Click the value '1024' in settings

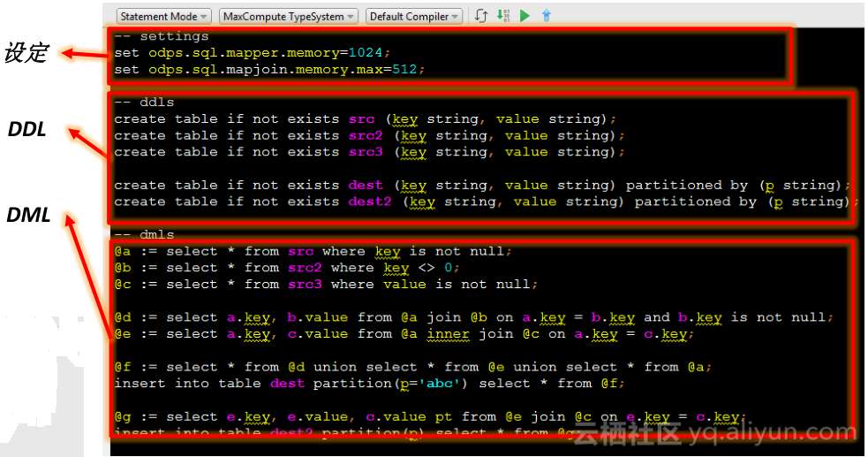(366, 53)
